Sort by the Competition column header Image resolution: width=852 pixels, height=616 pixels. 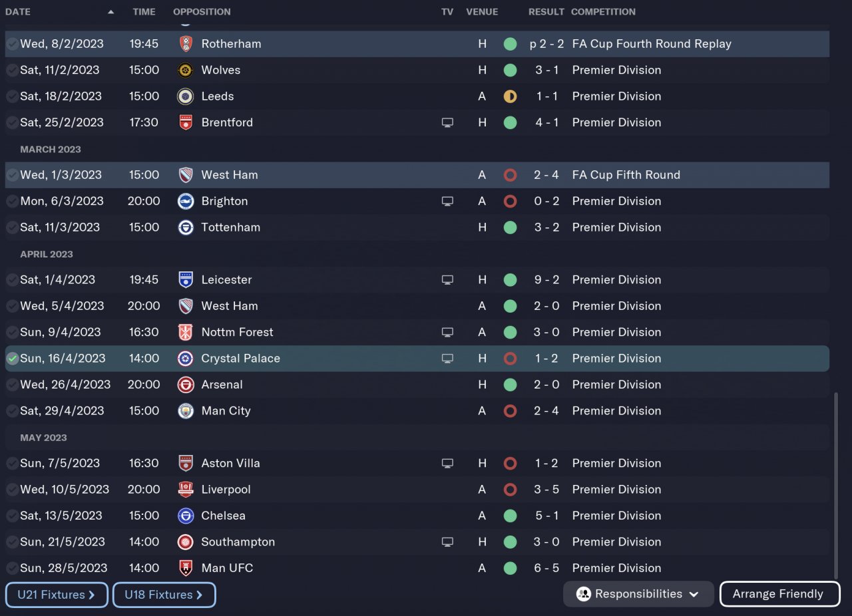coord(603,12)
